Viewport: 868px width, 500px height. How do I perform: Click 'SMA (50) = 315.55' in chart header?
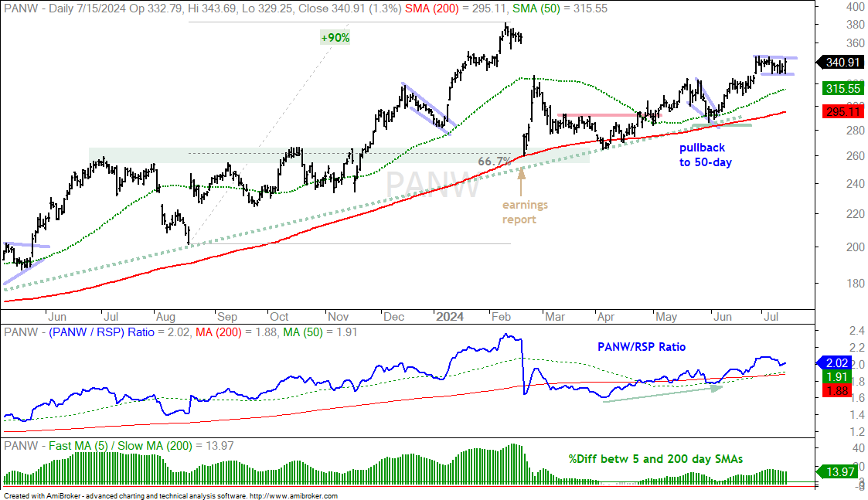[x=560, y=9]
